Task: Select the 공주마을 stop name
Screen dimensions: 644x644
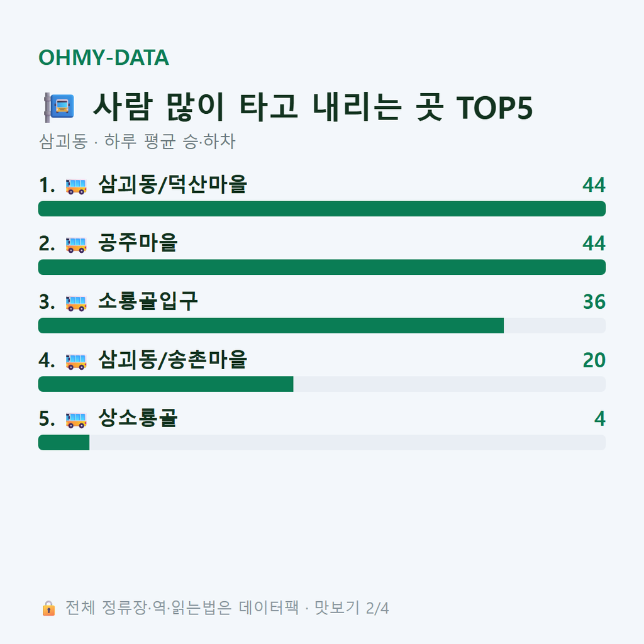Action: [x=138, y=243]
